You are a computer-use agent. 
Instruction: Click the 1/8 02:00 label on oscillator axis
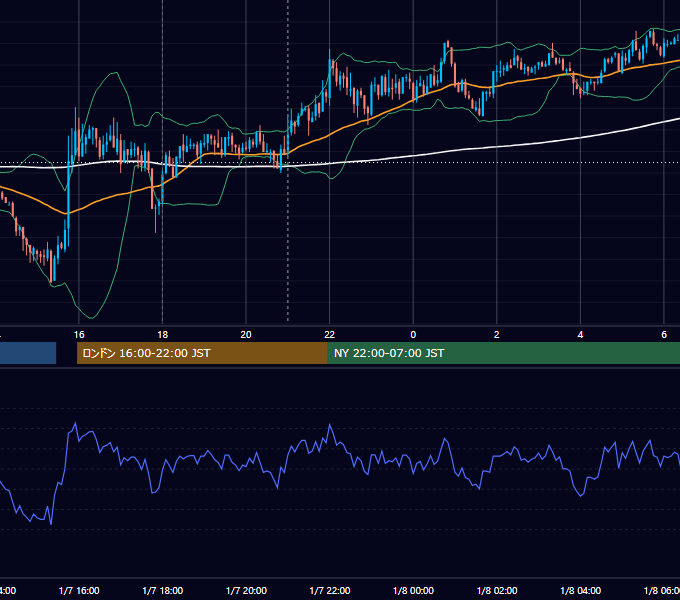497,591
